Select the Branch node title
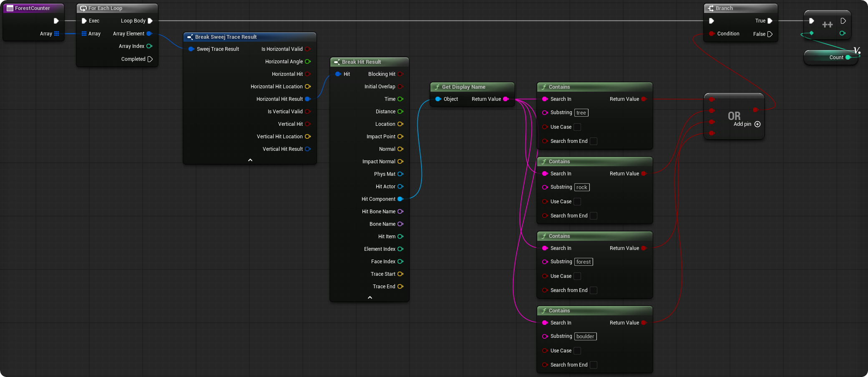Image resolution: width=868 pixels, height=377 pixels. [724, 8]
